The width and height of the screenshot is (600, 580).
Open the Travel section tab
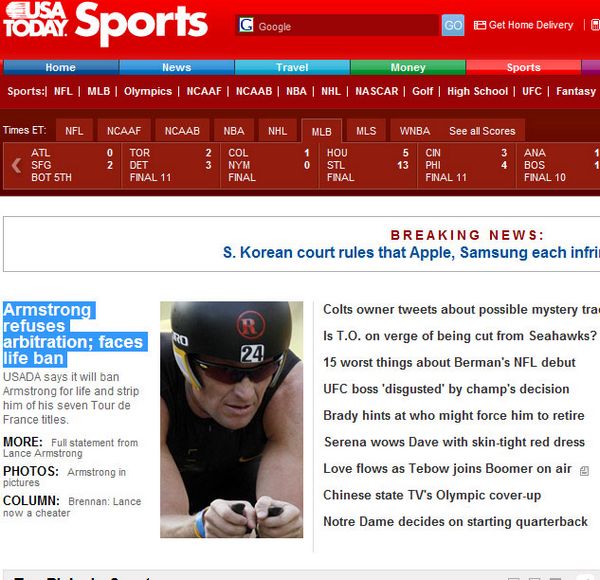(292, 67)
